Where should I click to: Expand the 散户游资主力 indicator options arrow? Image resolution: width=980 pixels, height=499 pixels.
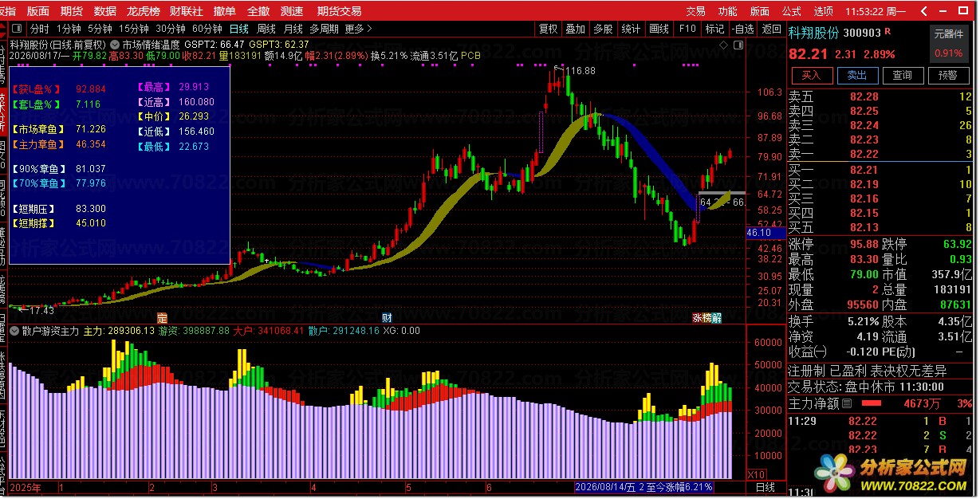point(14,330)
